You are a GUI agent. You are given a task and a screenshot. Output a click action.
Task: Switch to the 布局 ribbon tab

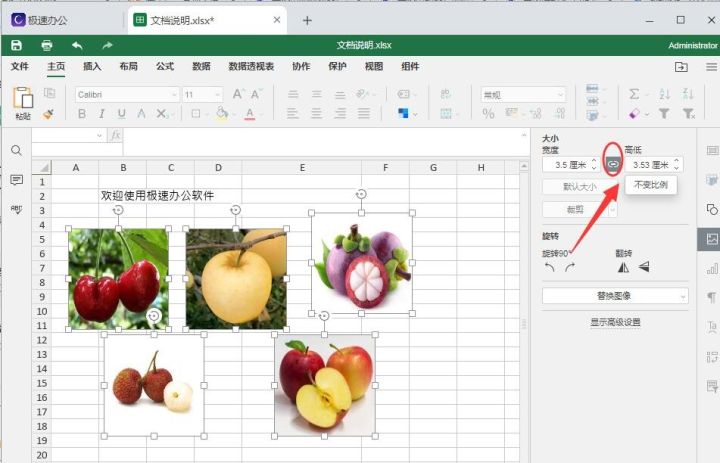pos(128,67)
